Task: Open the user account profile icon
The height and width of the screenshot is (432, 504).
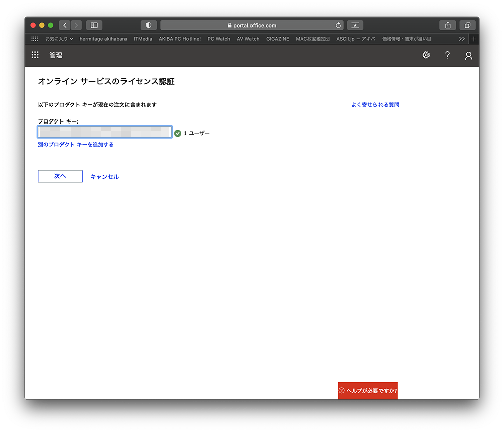Action: tap(468, 56)
